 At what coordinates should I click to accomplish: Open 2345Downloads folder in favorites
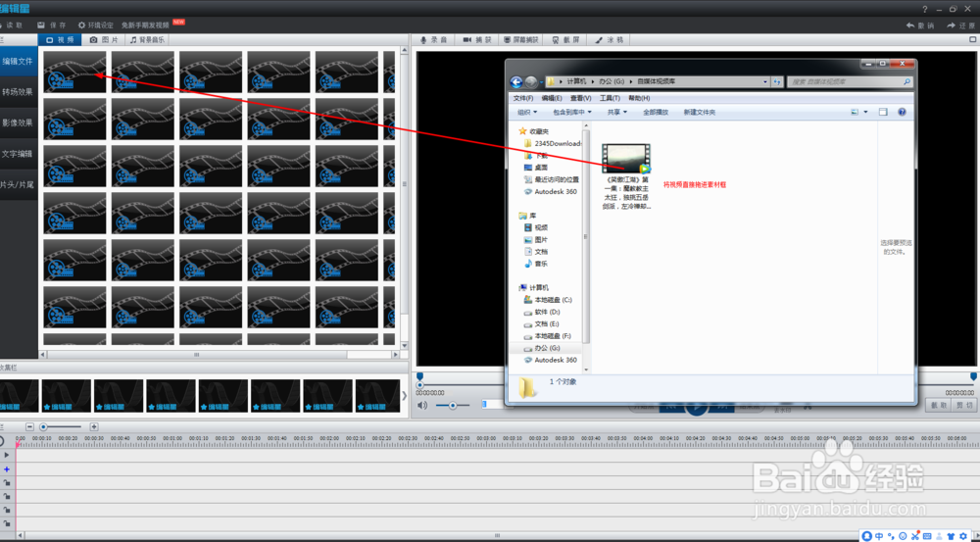click(x=553, y=143)
